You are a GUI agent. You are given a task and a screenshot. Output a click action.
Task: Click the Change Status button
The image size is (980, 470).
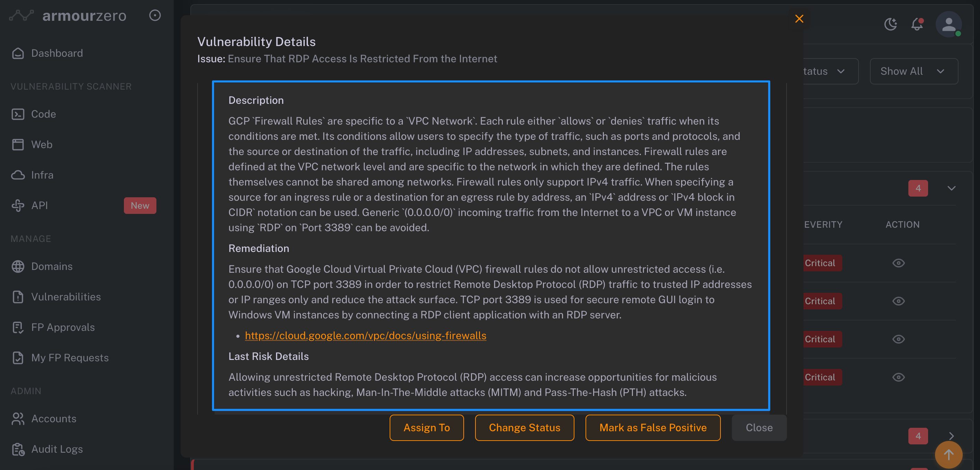(524, 428)
